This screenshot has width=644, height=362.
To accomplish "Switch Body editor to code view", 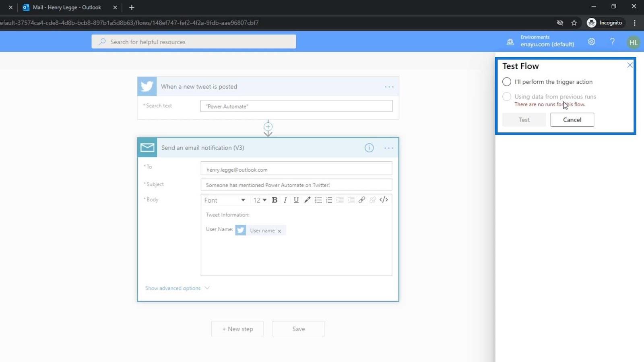I will (x=384, y=200).
